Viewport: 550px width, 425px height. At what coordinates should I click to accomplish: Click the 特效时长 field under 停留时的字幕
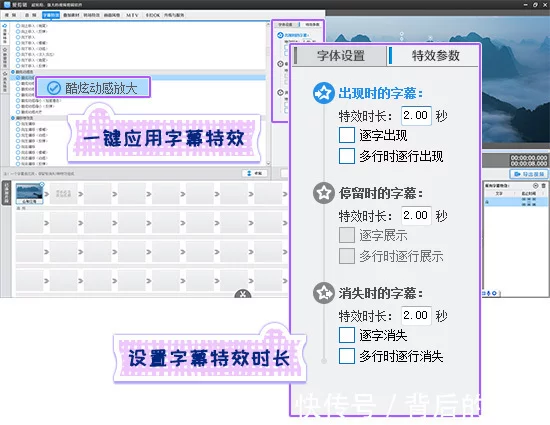point(416,215)
